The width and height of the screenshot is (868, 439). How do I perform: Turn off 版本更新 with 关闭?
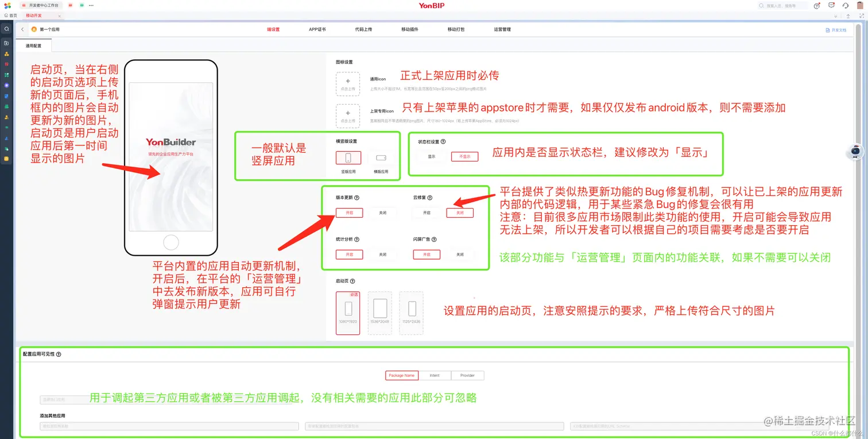pyautogui.click(x=383, y=213)
